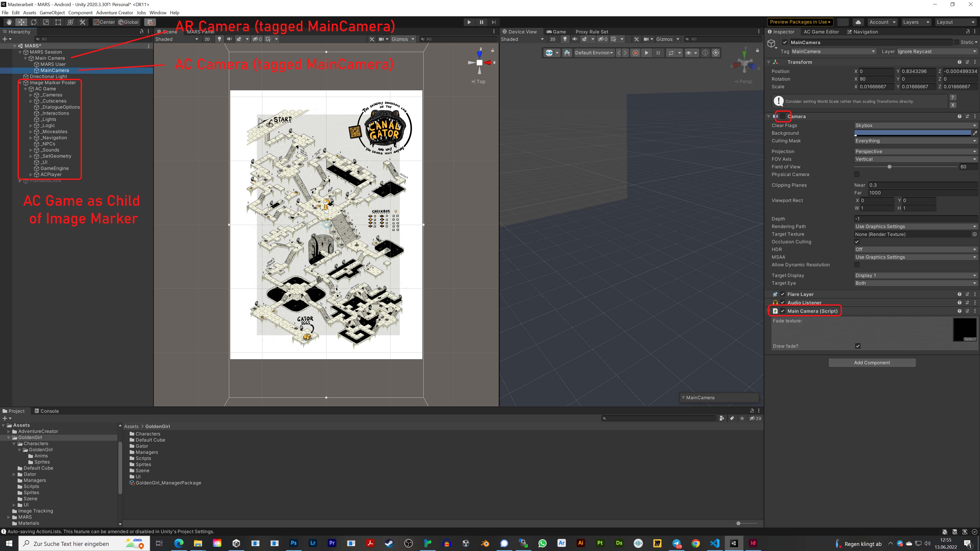This screenshot has width=980, height=551.
Task: Open the GameObject menu
Action: click(52, 12)
